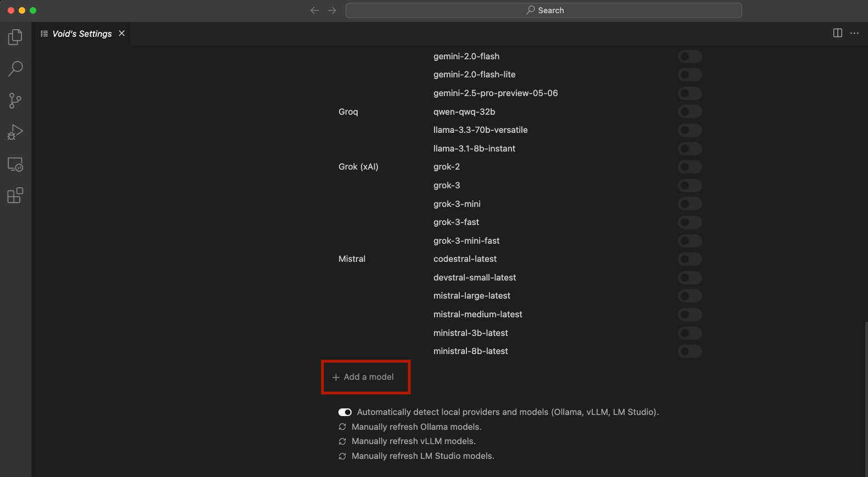Enable gemini-2.5-pro-preview-05-06 model
This screenshot has width=868, height=477.
(x=690, y=93)
